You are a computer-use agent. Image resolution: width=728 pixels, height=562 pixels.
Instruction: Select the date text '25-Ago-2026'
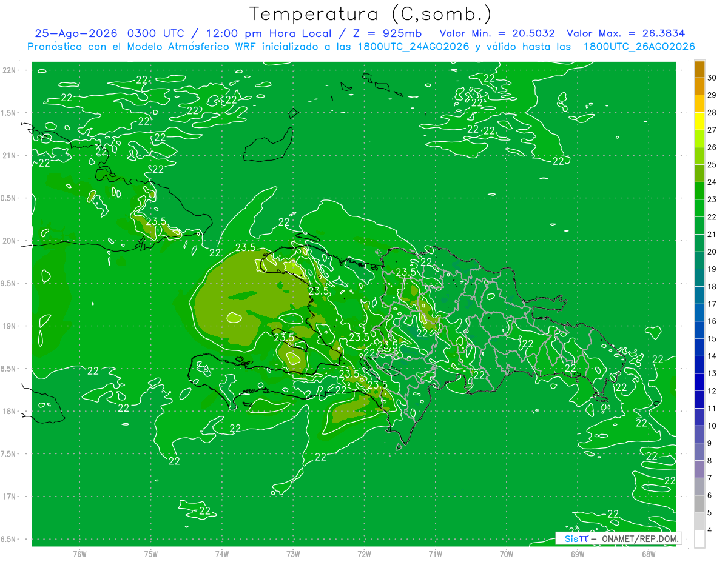tap(75, 33)
